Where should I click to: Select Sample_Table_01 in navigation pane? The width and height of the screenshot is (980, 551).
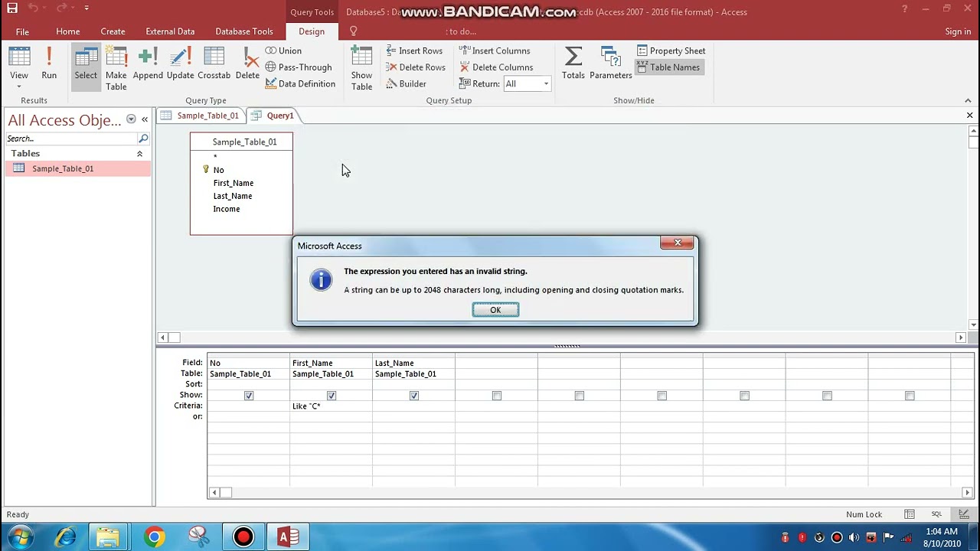78,168
